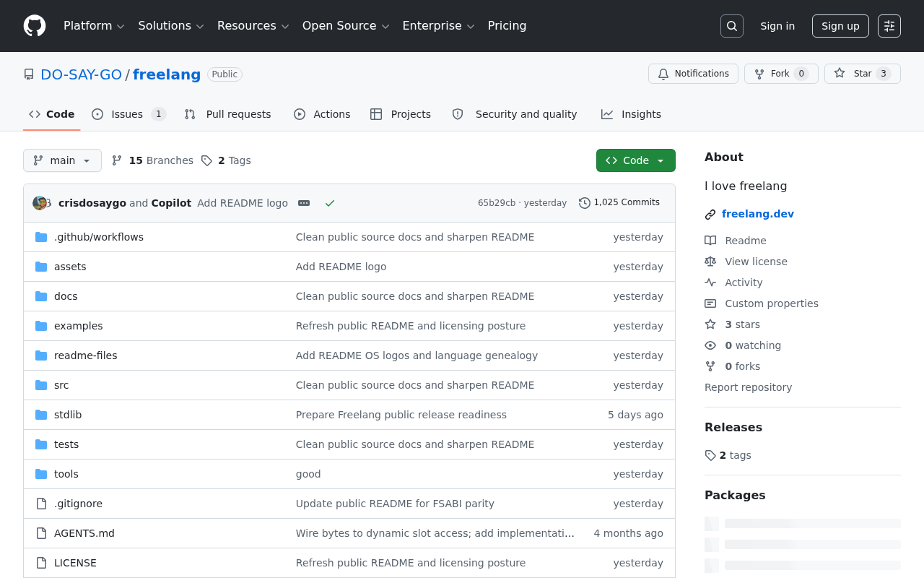
Task: Click the stdlib folder icon
Action: [x=41, y=415]
